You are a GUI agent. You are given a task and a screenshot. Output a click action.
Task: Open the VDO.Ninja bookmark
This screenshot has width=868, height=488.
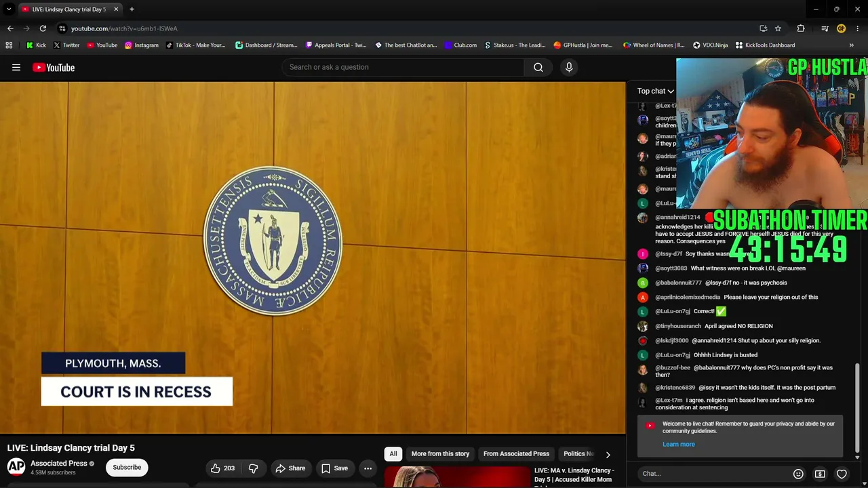tap(710, 45)
